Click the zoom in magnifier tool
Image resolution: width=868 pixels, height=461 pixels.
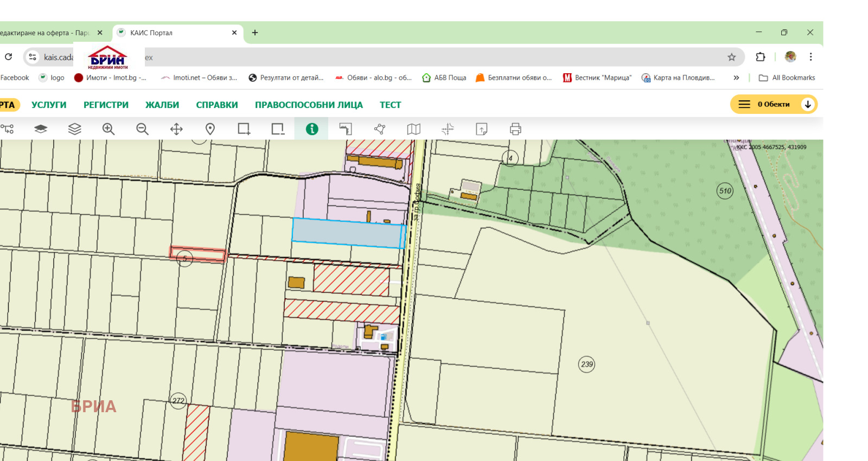pos(108,129)
